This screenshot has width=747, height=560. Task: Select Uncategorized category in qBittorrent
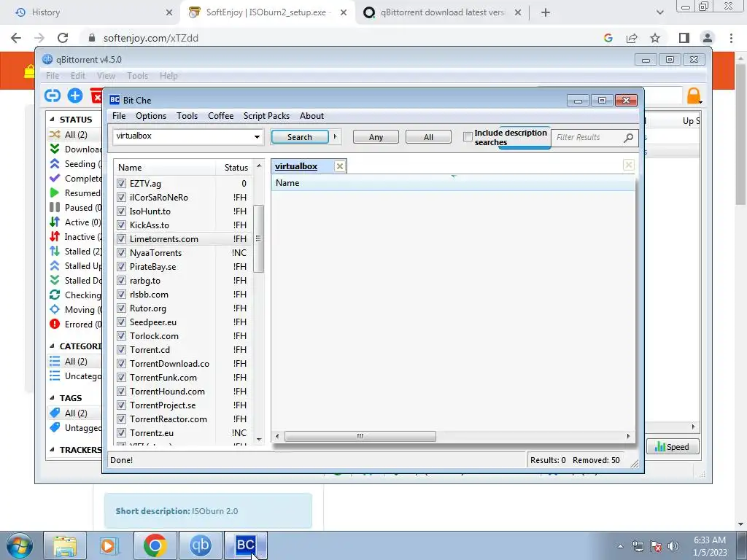75,376
